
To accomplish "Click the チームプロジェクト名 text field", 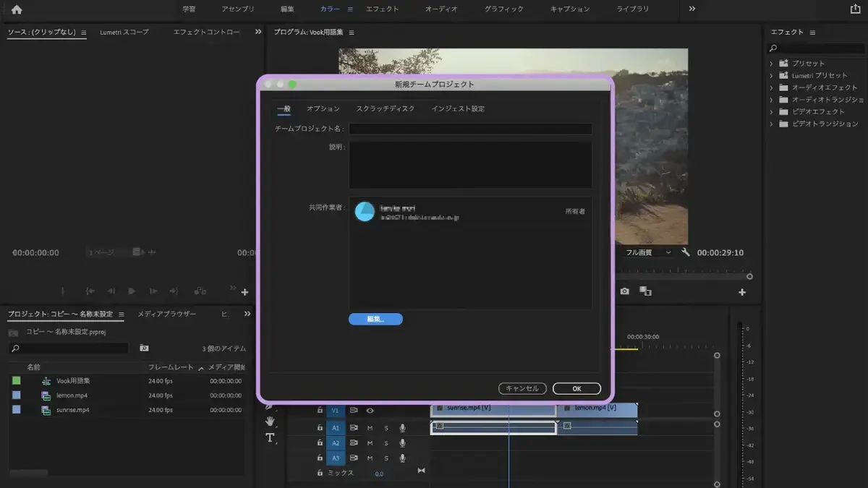I will coord(470,129).
